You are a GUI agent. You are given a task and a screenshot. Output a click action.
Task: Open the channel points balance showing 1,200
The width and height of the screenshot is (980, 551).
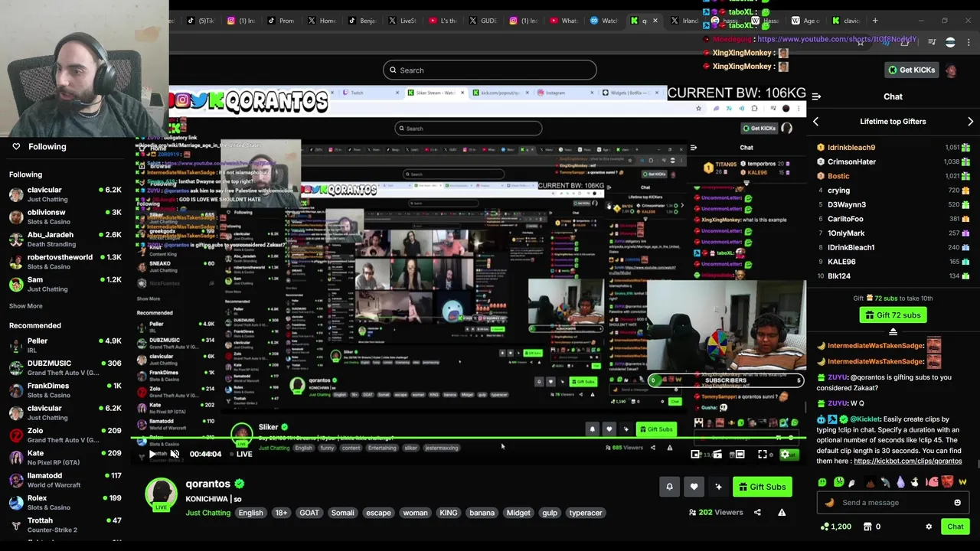pyautogui.click(x=835, y=527)
